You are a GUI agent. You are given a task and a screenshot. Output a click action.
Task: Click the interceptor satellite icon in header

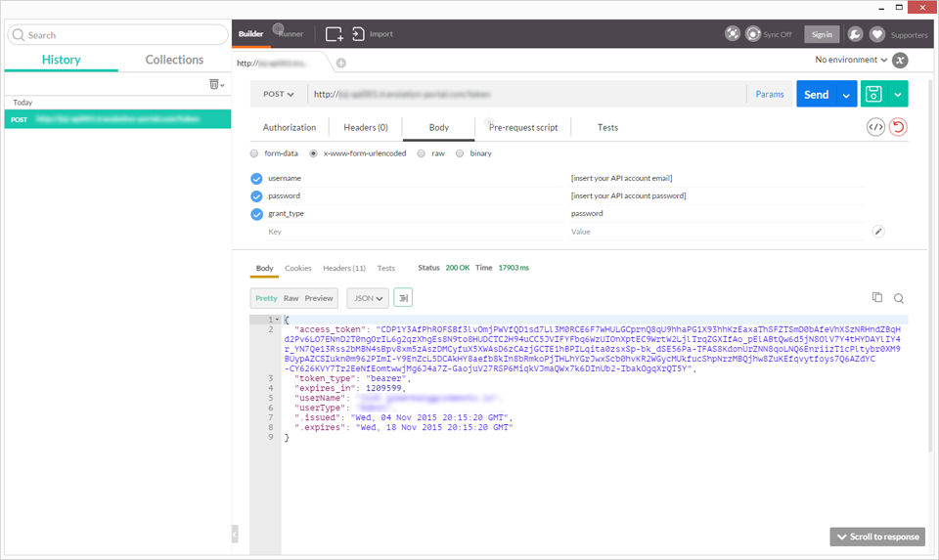(x=733, y=34)
